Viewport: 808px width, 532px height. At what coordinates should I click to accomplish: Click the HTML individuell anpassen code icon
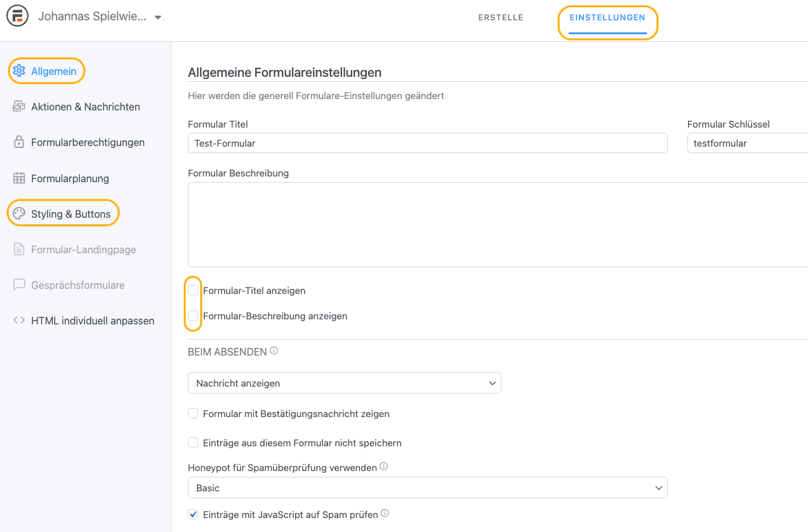click(x=19, y=321)
